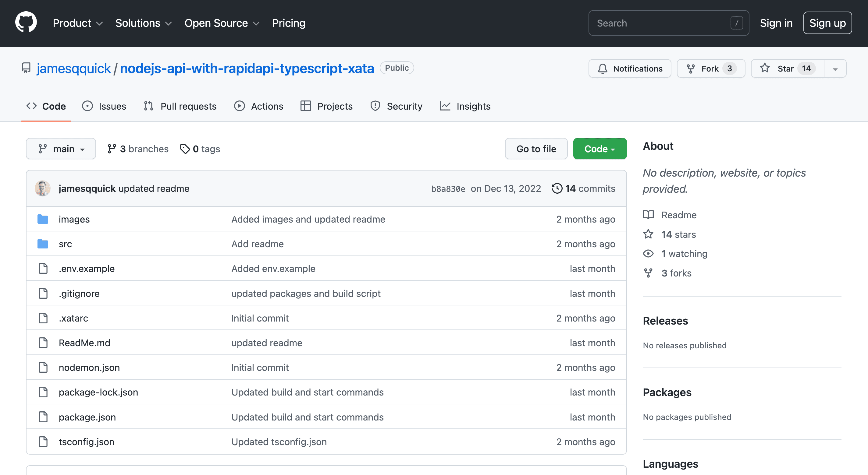Click the '3 forks' link in About
Image resolution: width=868 pixels, height=475 pixels.
677,273
